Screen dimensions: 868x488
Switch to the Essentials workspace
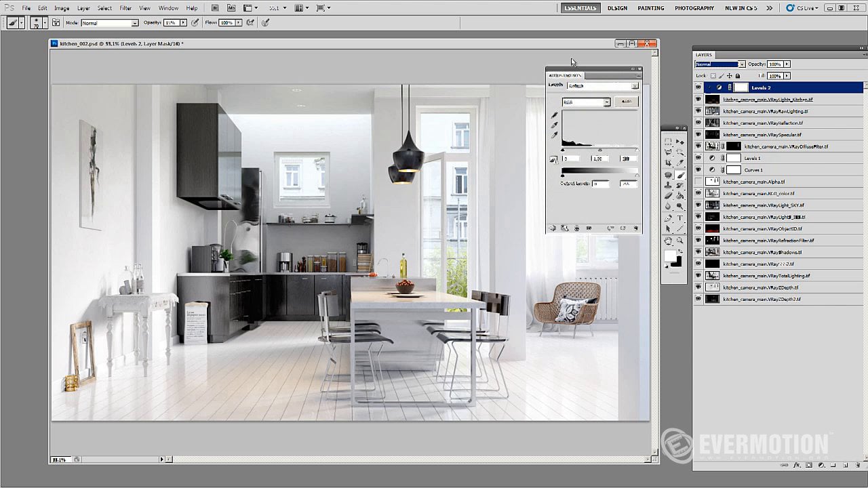point(580,8)
